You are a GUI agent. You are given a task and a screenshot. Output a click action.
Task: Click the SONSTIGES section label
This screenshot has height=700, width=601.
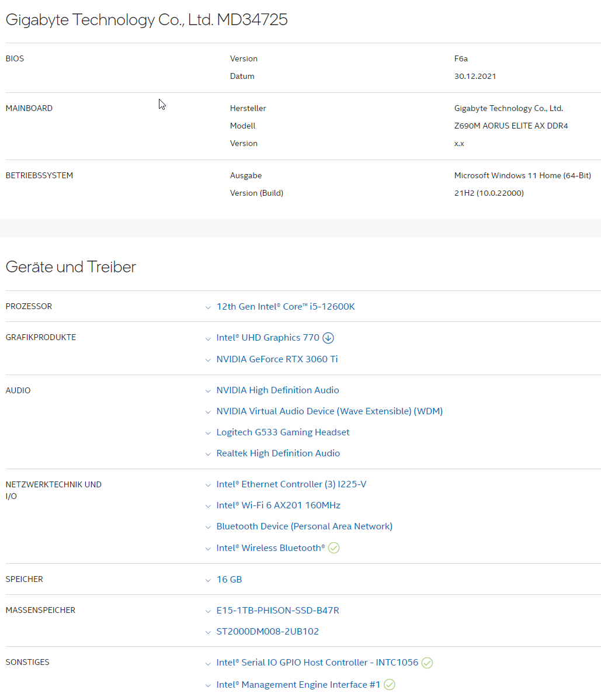coord(27,662)
